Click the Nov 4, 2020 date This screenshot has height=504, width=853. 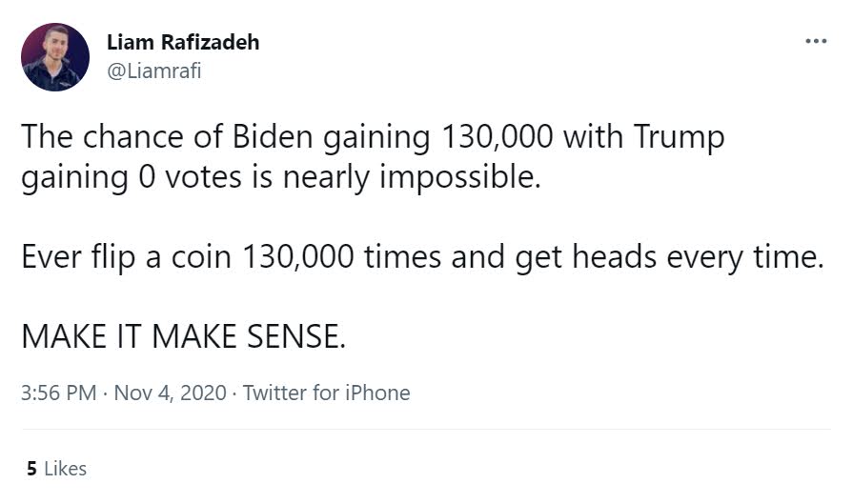coord(170,393)
